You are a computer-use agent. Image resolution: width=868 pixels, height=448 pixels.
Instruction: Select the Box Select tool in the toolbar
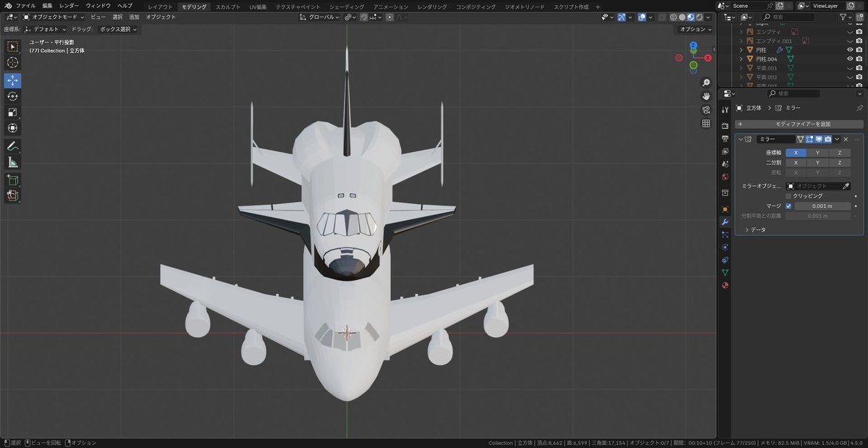tap(13, 46)
